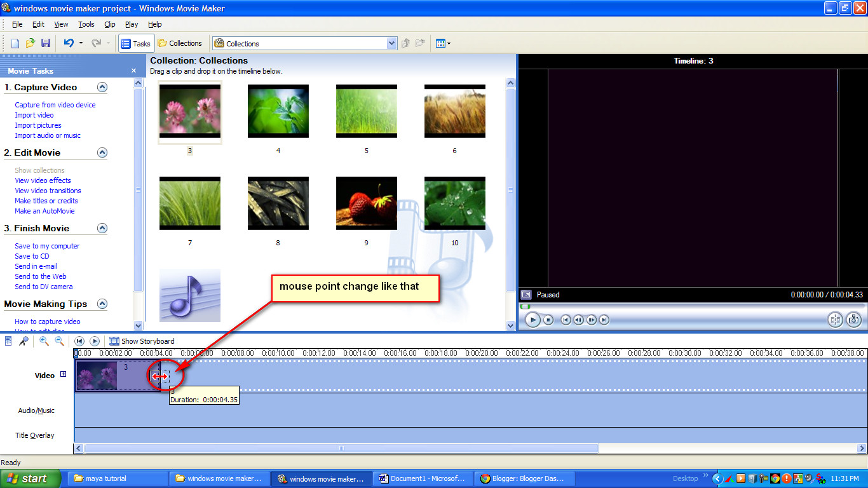Open the Clip menu

(x=110, y=24)
